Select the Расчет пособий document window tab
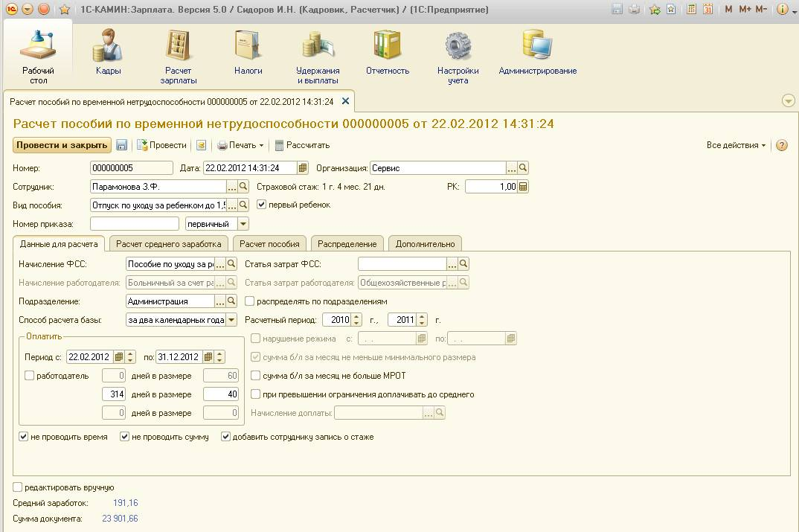799x532 pixels. pos(172,102)
